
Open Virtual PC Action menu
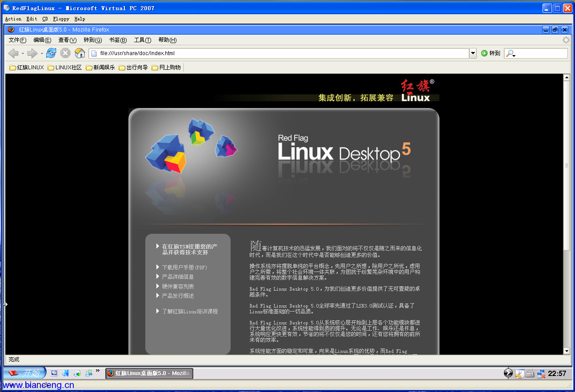13,19
